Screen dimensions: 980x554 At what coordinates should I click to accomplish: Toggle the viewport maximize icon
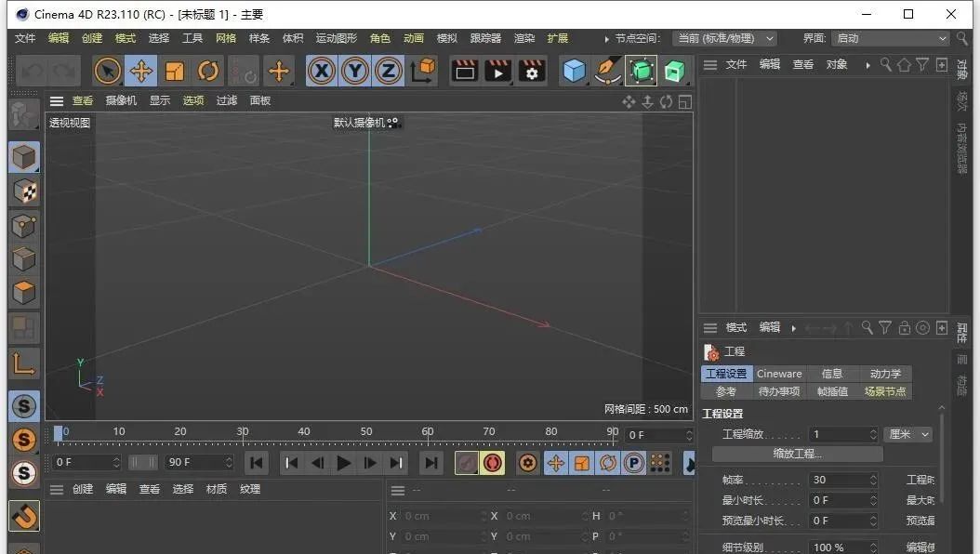[x=685, y=102]
